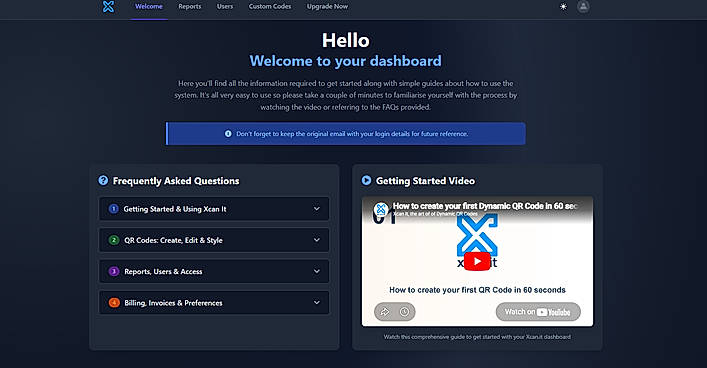707x368 pixels.
Task: Expand Billing, Invoices & Preferences chevron
Action: click(x=317, y=303)
